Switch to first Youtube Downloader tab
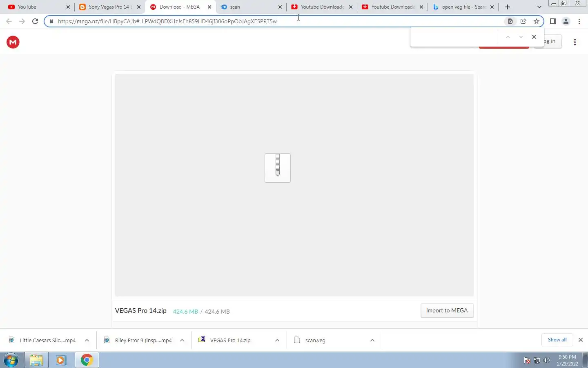588x368 pixels. (321, 7)
